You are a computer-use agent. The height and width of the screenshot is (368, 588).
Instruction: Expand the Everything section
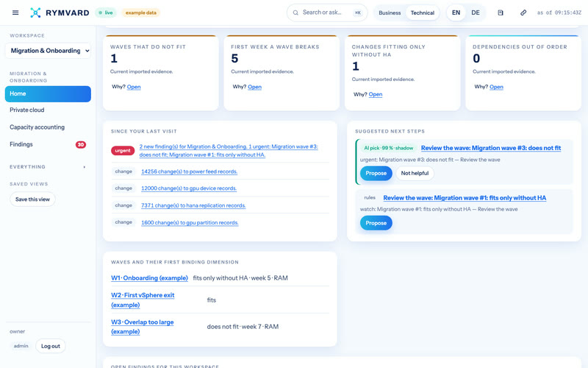tap(48, 167)
